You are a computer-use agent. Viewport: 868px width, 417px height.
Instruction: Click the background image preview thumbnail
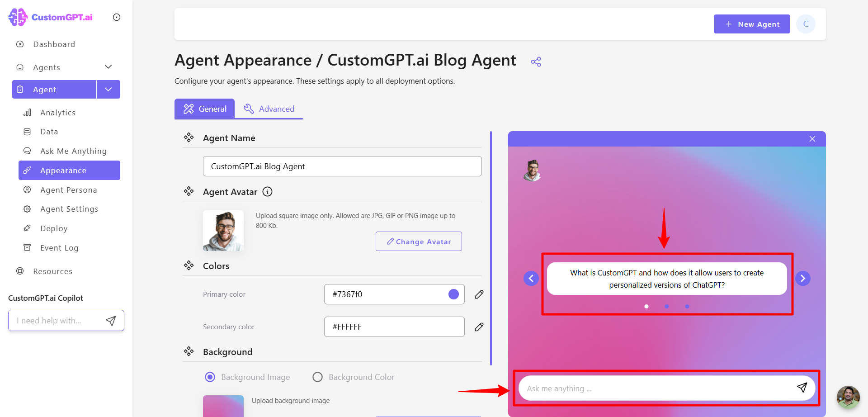tap(223, 406)
